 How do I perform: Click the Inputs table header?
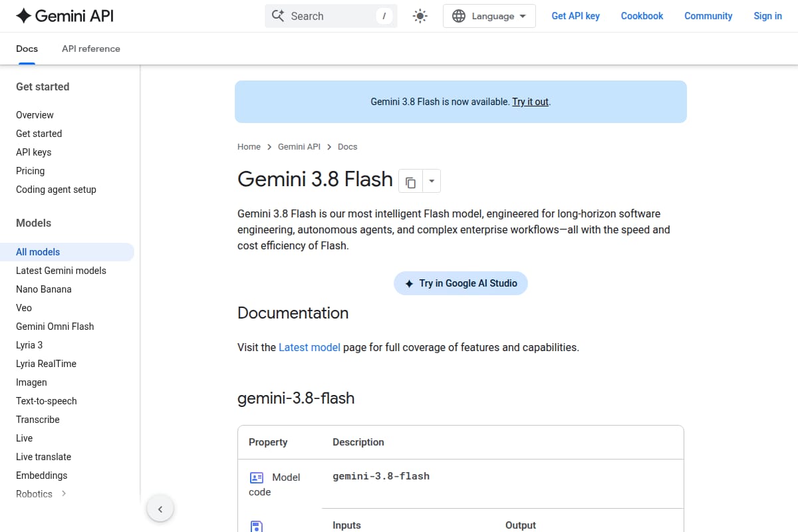(346, 525)
